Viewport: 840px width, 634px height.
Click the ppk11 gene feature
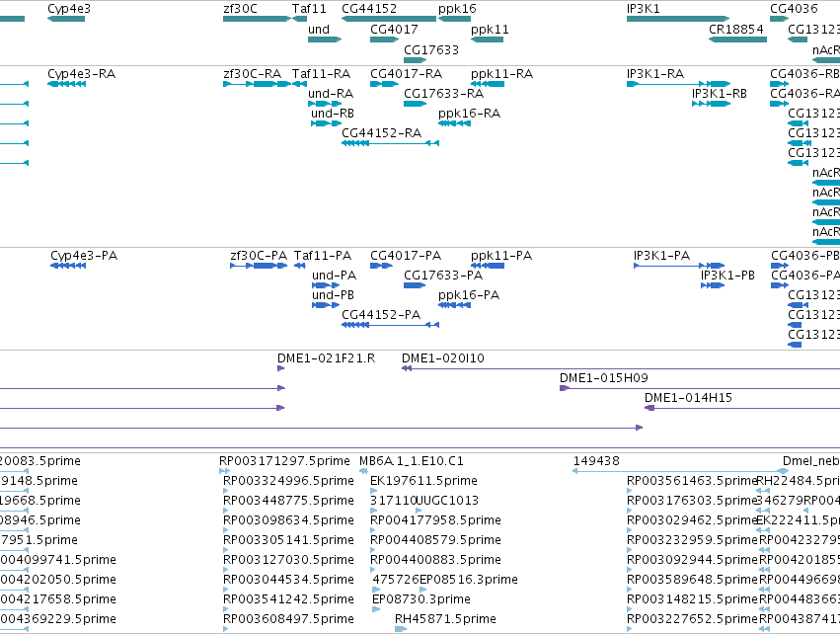coord(487,40)
